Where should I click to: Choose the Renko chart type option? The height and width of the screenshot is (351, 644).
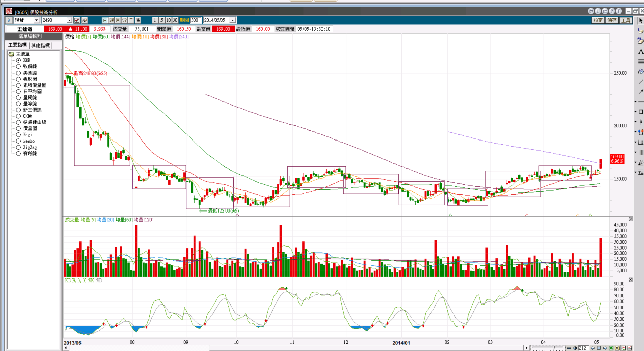pos(19,141)
